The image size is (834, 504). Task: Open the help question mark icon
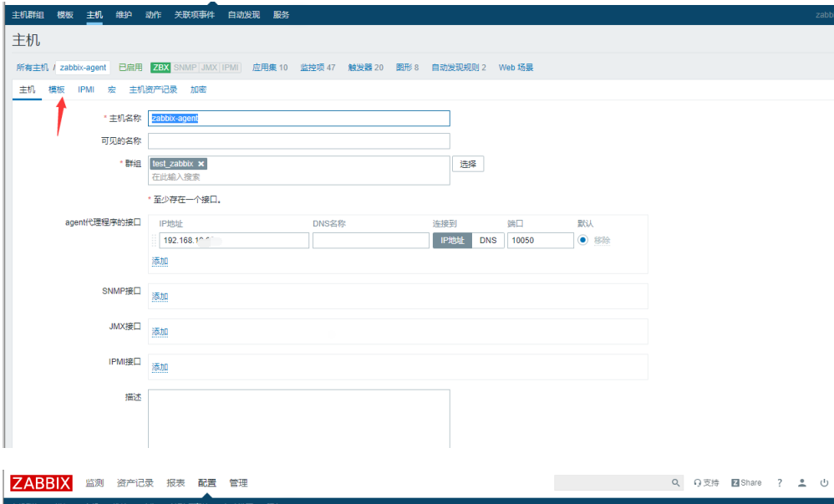click(x=779, y=483)
